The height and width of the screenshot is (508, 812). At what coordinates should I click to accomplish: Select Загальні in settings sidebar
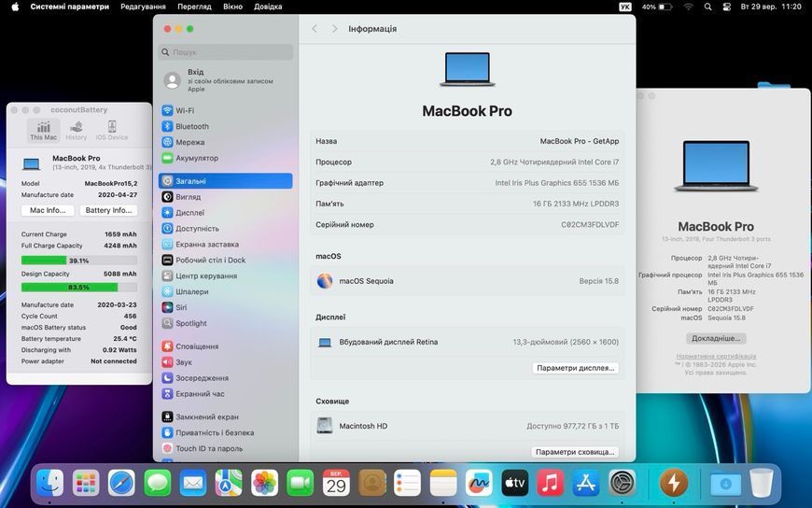pos(225,181)
